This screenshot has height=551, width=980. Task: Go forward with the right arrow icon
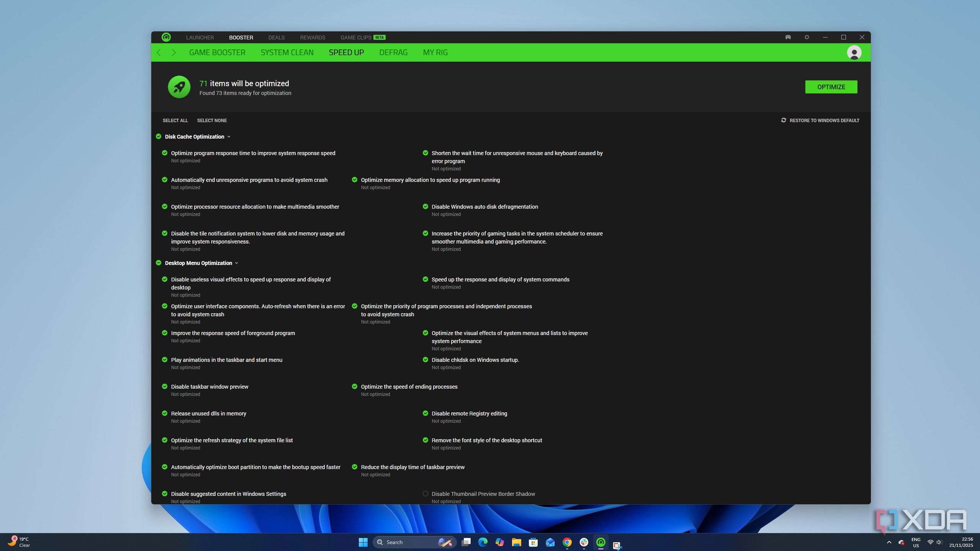174,52
